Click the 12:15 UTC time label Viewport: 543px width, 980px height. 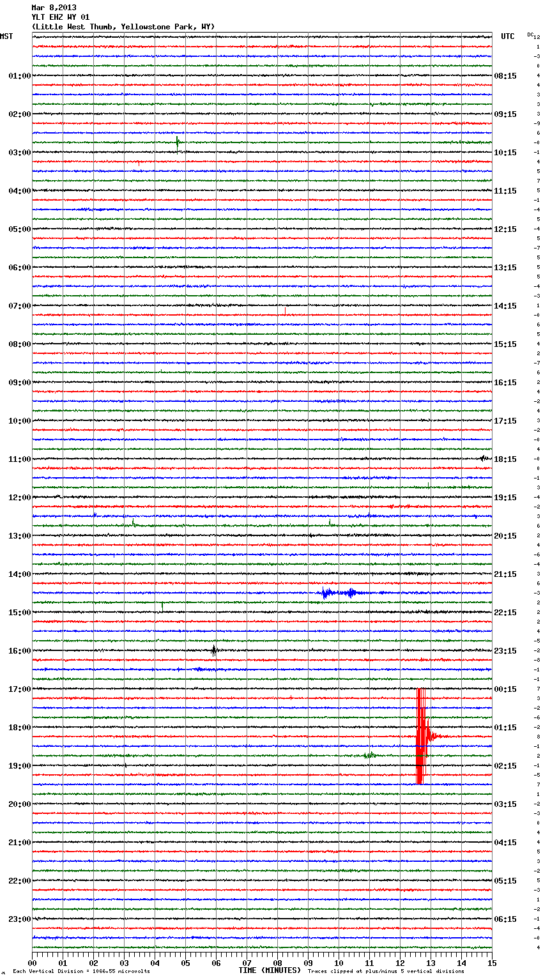click(x=505, y=229)
